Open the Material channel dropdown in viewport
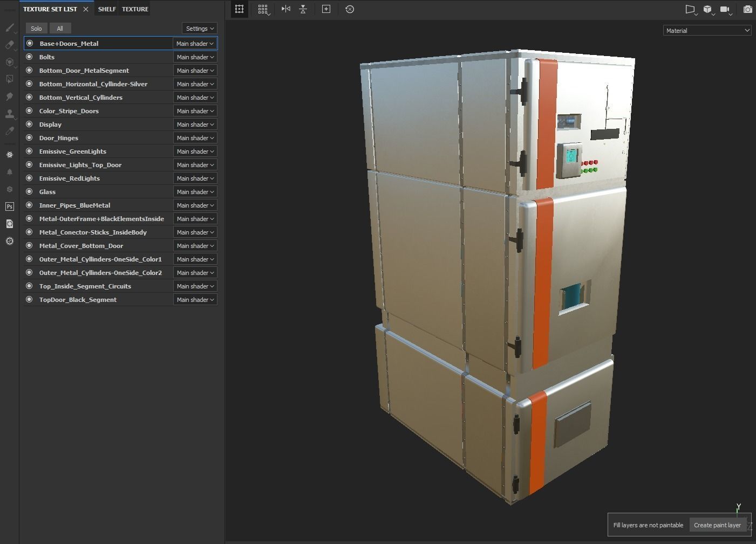 (x=707, y=31)
